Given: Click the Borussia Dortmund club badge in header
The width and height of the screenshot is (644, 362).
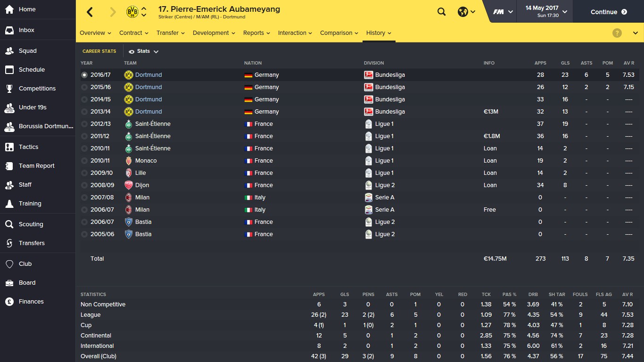Looking at the screenshot, I should click(132, 12).
